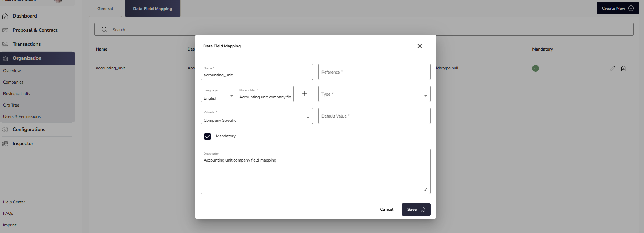Click the trash delete icon for accounting_unit
Screen dimensions: 644x233
tap(623, 68)
